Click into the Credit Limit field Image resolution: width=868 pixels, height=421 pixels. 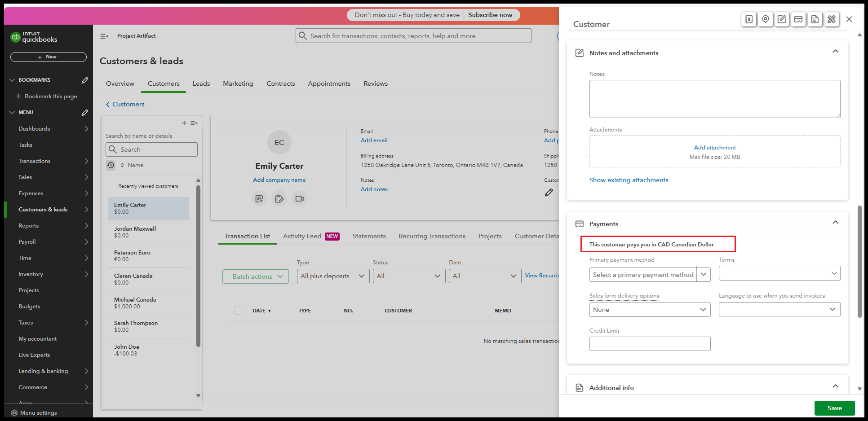(650, 344)
